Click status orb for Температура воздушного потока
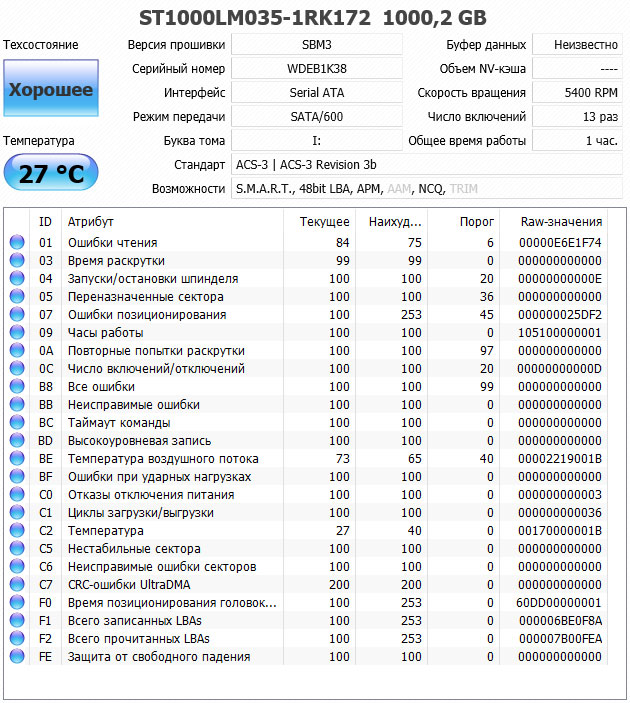Viewport: 630px width, 703px height. [17, 458]
